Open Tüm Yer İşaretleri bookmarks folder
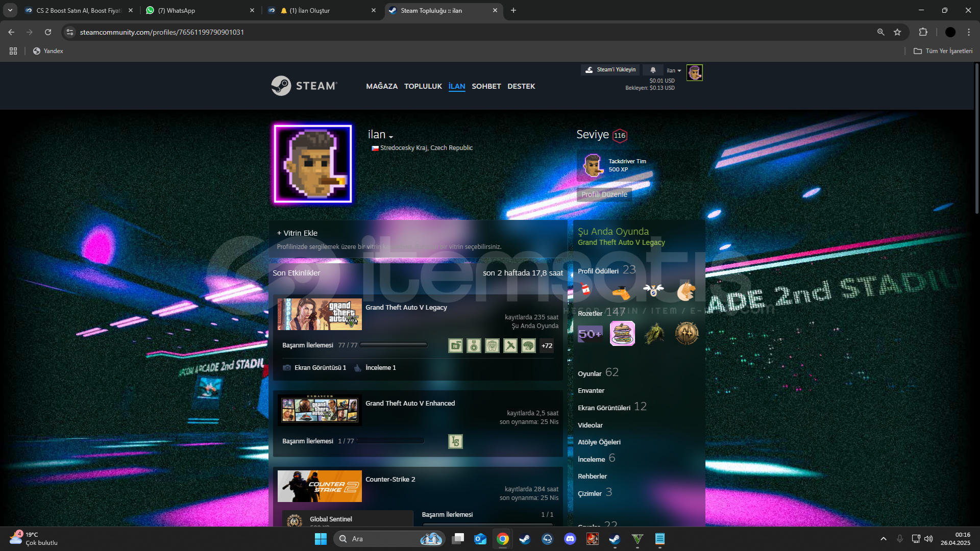This screenshot has height=551, width=980. [x=943, y=51]
